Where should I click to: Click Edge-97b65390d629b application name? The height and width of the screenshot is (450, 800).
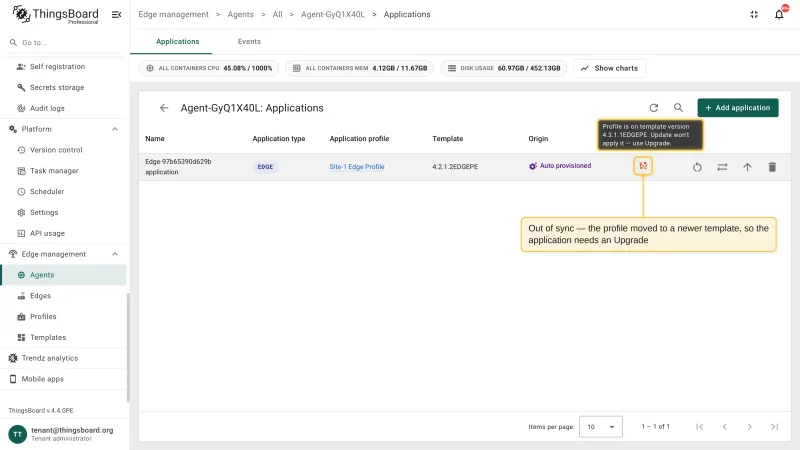(x=178, y=167)
